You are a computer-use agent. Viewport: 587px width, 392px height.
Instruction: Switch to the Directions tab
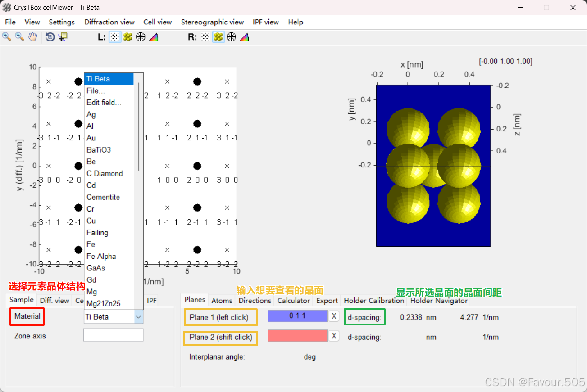coord(255,301)
